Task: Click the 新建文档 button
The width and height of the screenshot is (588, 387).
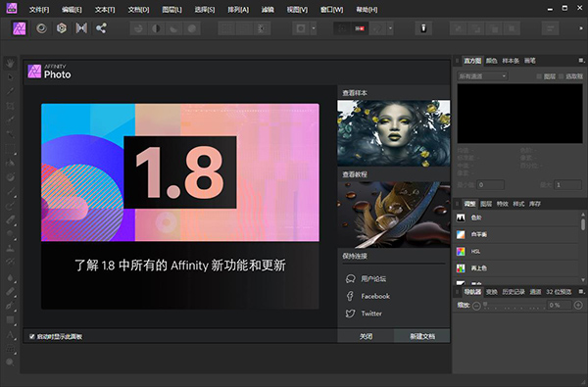Action: [422, 336]
